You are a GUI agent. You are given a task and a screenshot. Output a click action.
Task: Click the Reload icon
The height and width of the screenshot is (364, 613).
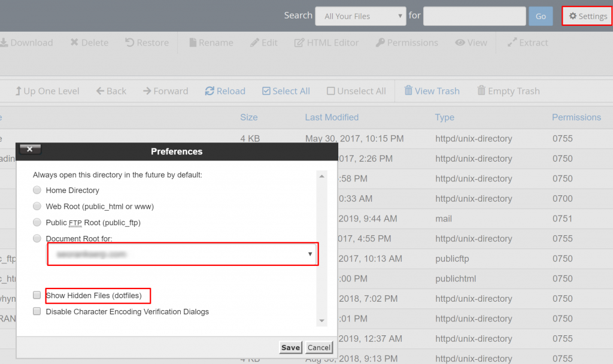[x=225, y=90]
